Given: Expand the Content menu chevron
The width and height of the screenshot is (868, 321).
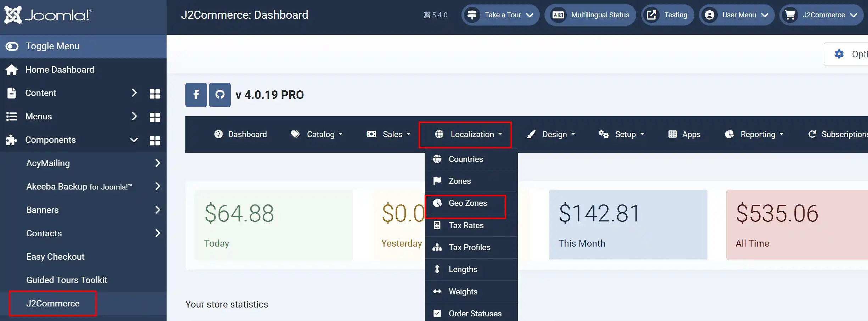Looking at the screenshot, I should click(x=134, y=93).
